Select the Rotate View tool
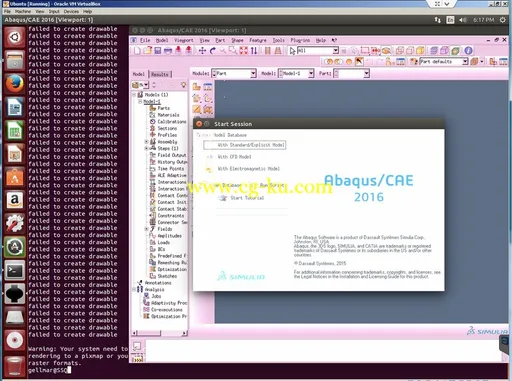Screen dimensions: 512x381 click(213, 51)
